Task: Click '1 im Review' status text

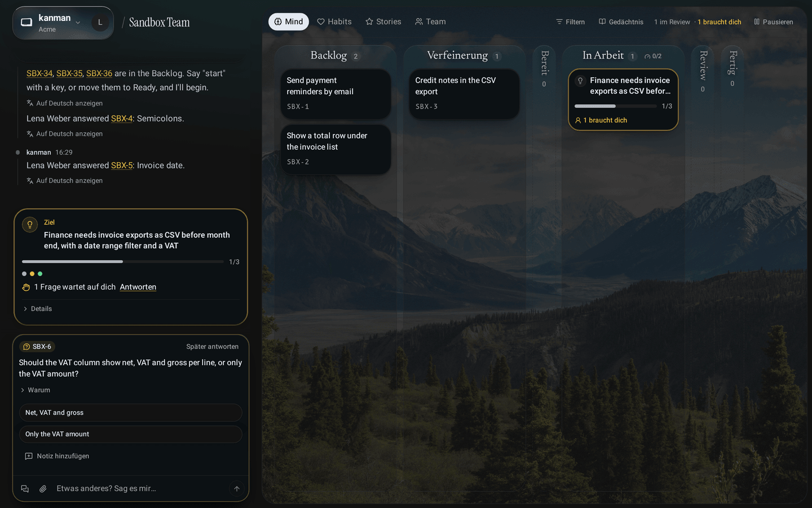Action: pos(672,22)
